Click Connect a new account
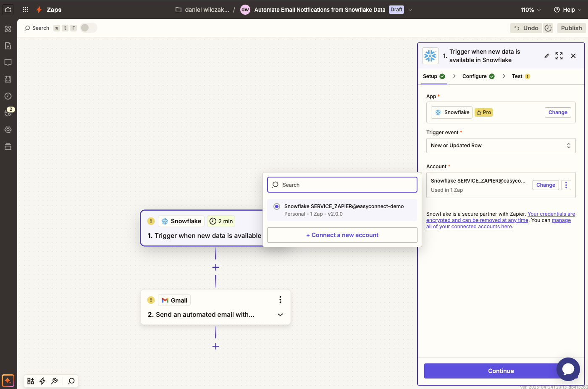This screenshot has width=588, height=389. [342, 235]
